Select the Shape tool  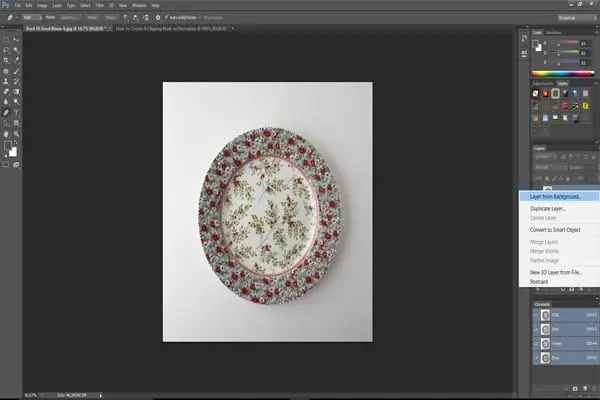click(16, 123)
